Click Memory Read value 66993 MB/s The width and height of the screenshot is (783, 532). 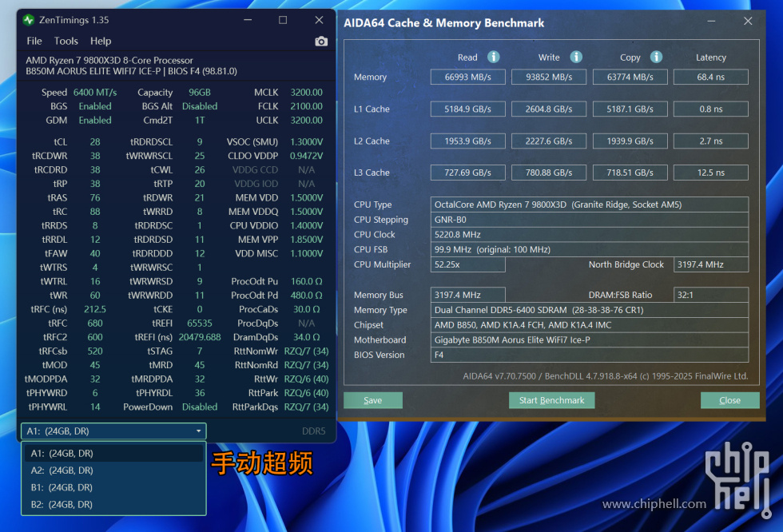point(468,77)
